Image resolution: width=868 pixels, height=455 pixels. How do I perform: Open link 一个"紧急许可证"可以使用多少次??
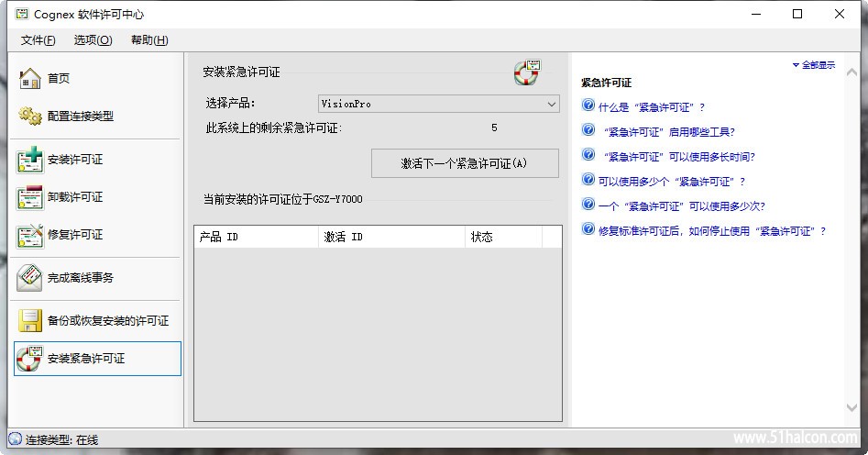681,206
